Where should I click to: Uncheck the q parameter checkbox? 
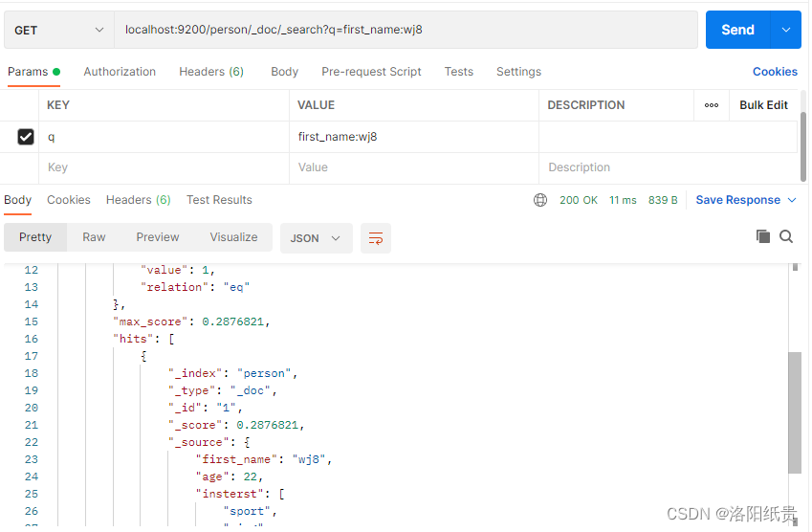[26, 137]
